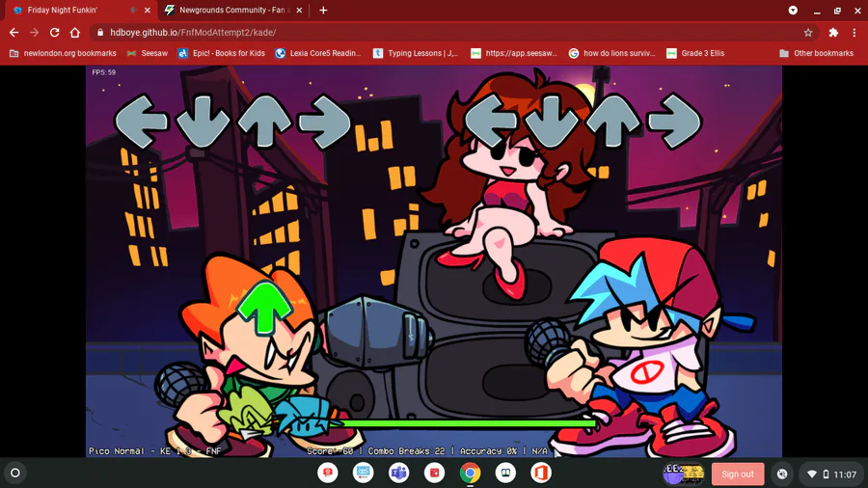Click the player's up arrow receptor
Image resolution: width=868 pixels, height=488 pixels.
tap(613, 122)
